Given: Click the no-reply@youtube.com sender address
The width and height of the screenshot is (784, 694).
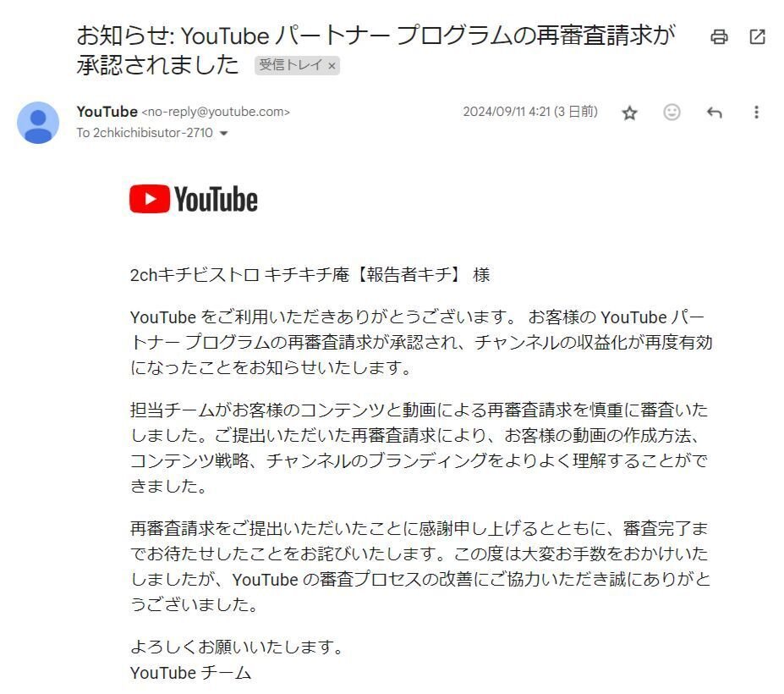Looking at the screenshot, I should click(x=216, y=112).
